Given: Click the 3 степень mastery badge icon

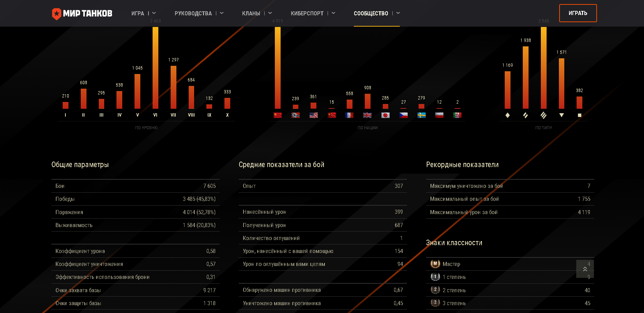Looking at the screenshot, I should pyautogui.click(x=435, y=303).
